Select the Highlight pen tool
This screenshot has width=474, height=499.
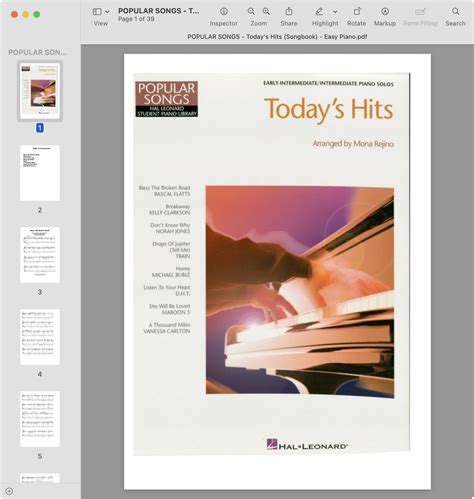319,11
